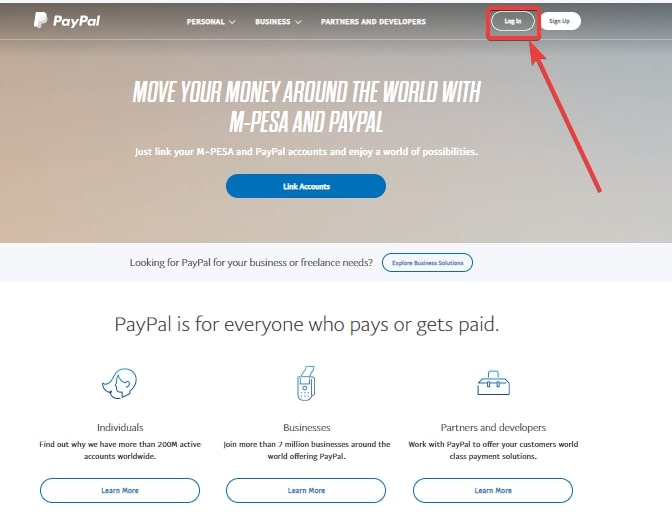Screen dimensions: 672x528
Task: Open Partners and Developers menu item
Action: click(x=373, y=22)
